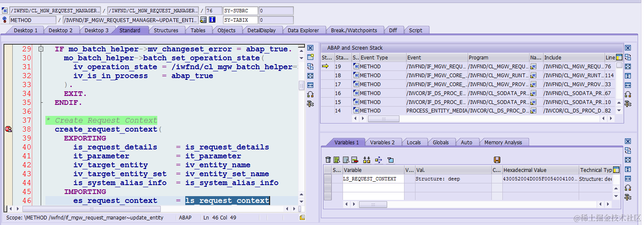Select stack level 18 row
The image size is (644, 225).
tap(468, 75)
